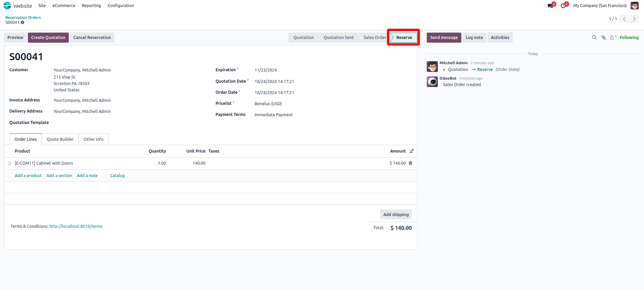Viewport: 644px width, 290px height.
Task: Click Payment Terms Immediate Payment field
Action: click(x=274, y=115)
